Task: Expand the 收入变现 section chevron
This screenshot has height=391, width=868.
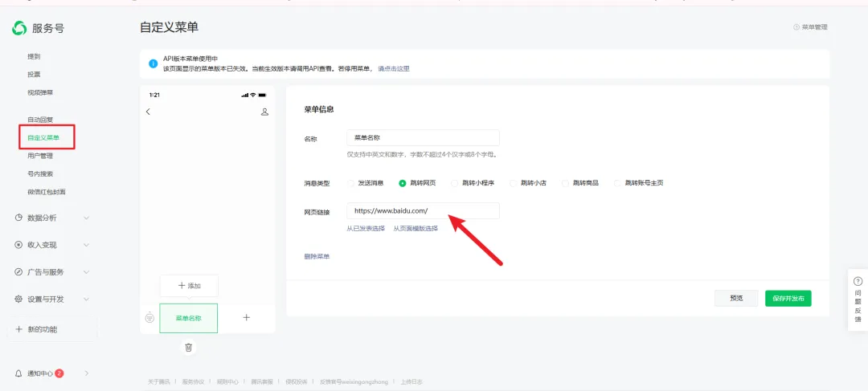Action: (x=86, y=245)
